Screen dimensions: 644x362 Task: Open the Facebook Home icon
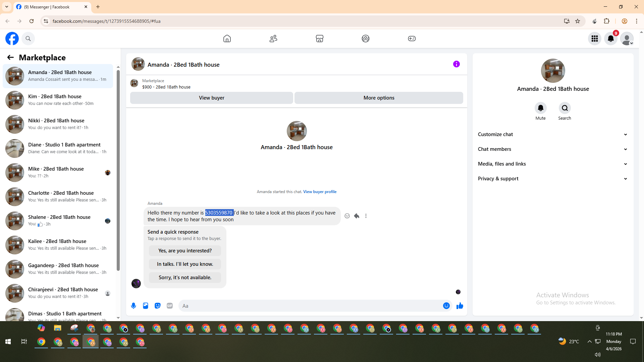point(227,39)
